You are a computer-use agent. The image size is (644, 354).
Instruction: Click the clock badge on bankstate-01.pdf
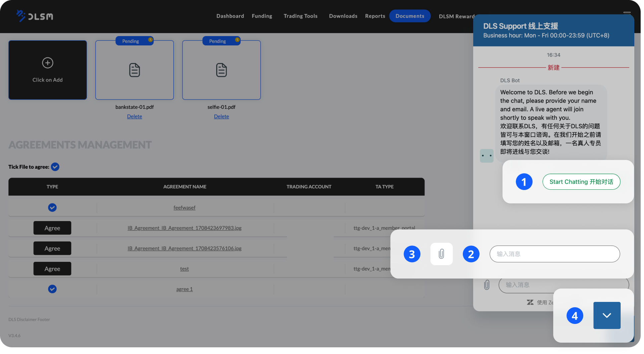click(x=151, y=40)
